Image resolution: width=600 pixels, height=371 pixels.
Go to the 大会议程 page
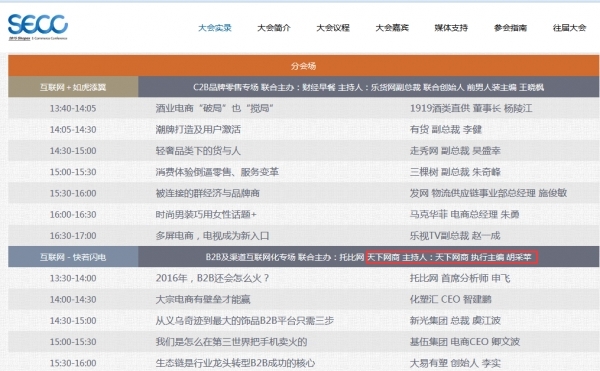click(x=333, y=28)
